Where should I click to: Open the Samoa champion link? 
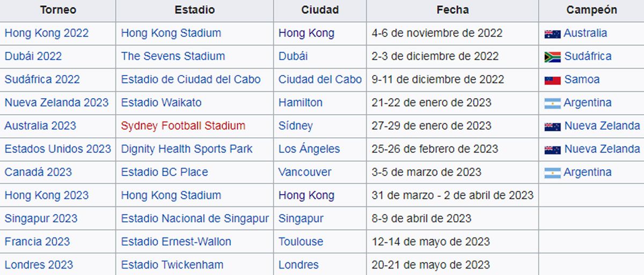(582, 79)
